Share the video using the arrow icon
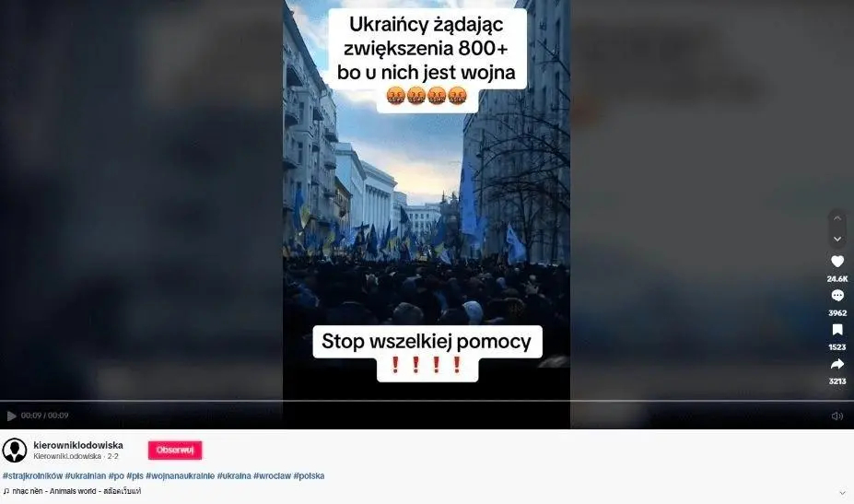 tap(837, 364)
